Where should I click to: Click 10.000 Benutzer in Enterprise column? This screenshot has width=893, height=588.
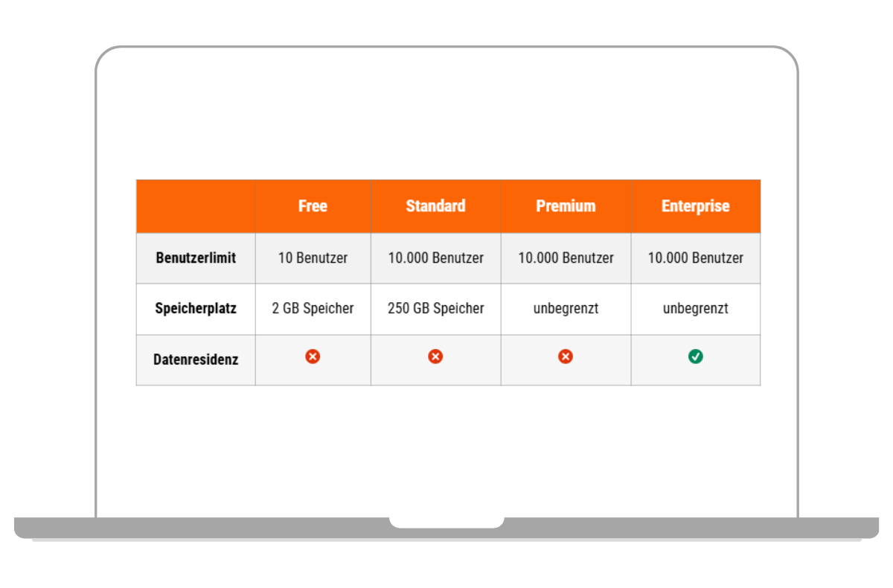tap(696, 258)
